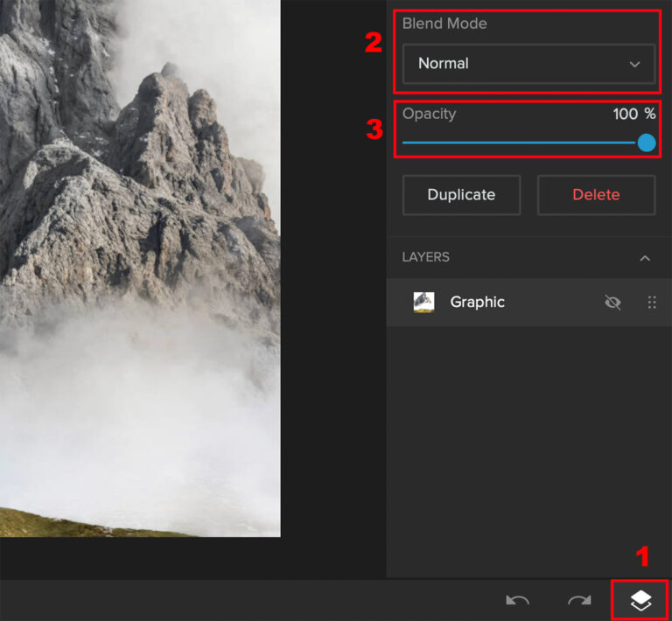672x621 pixels.
Task: Click the Blend Mode label
Action: click(444, 23)
